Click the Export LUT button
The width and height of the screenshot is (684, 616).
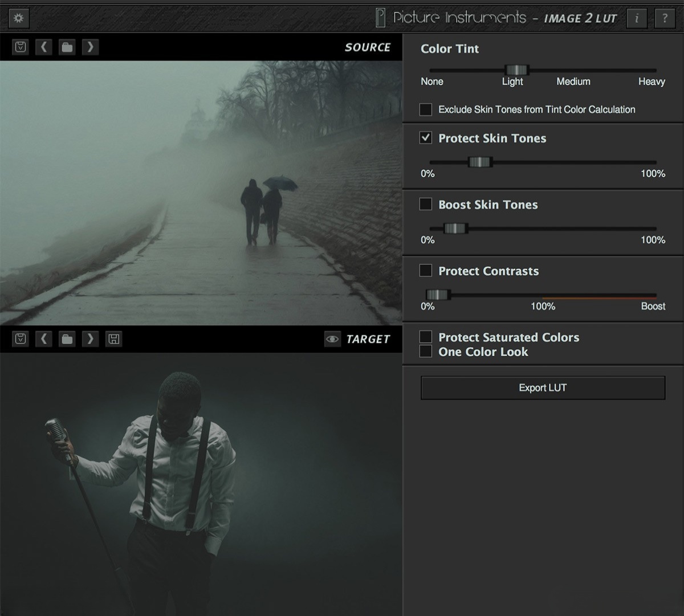pyautogui.click(x=542, y=387)
